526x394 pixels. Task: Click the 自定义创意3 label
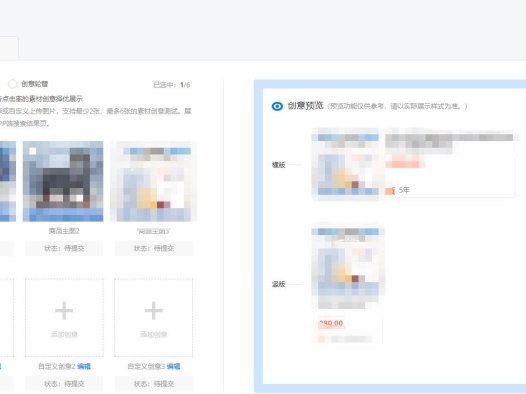[x=147, y=366]
